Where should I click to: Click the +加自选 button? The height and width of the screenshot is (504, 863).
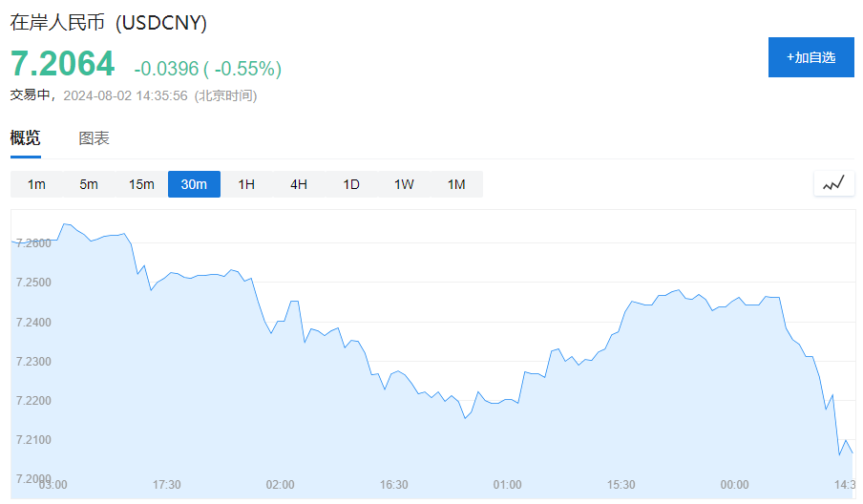coord(811,57)
